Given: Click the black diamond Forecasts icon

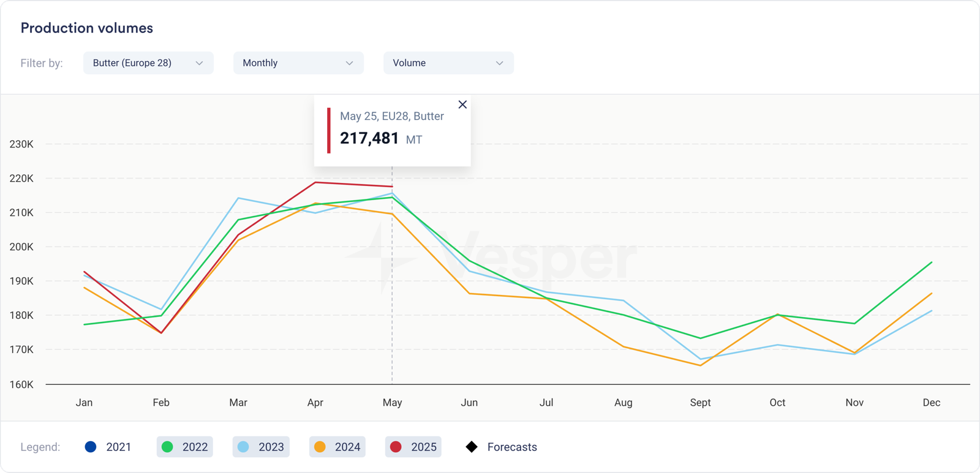Looking at the screenshot, I should (472, 447).
